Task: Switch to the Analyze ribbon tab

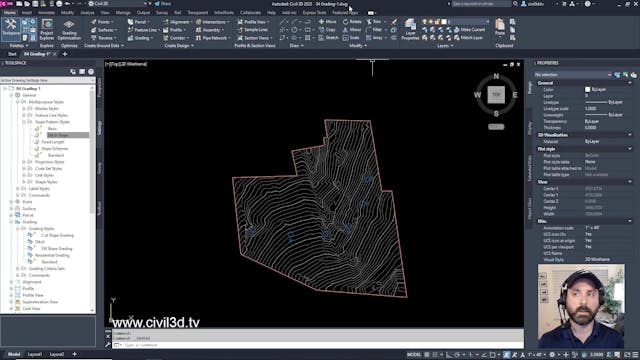Action: point(87,13)
